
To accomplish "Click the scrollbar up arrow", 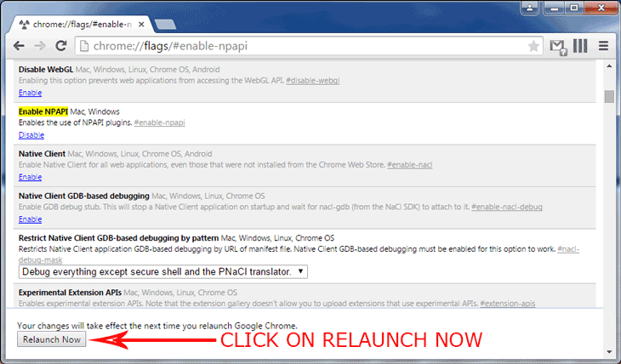I will pos(609,66).
